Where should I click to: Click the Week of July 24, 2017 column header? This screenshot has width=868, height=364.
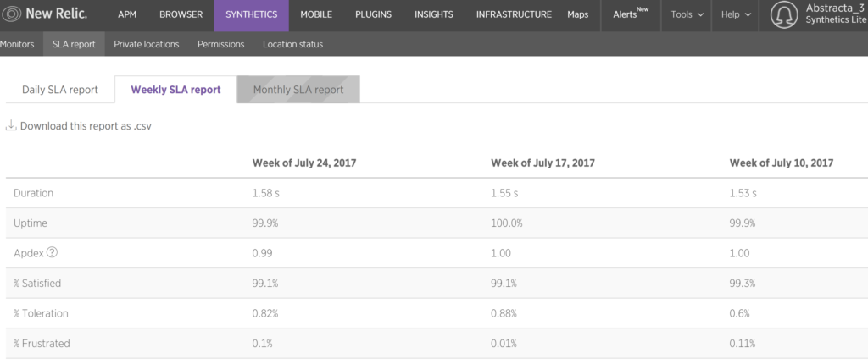pyautogui.click(x=303, y=163)
